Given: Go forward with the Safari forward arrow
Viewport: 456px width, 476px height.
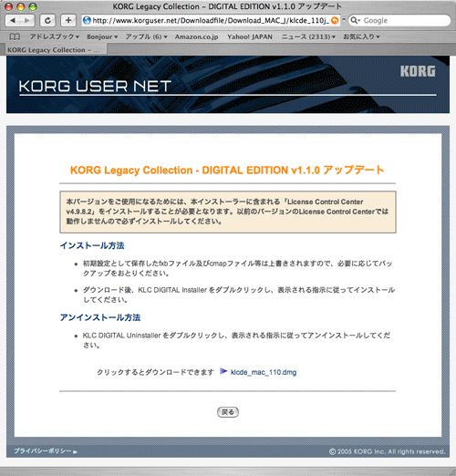Looking at the screenshot, I should click(x=27, y=20).
